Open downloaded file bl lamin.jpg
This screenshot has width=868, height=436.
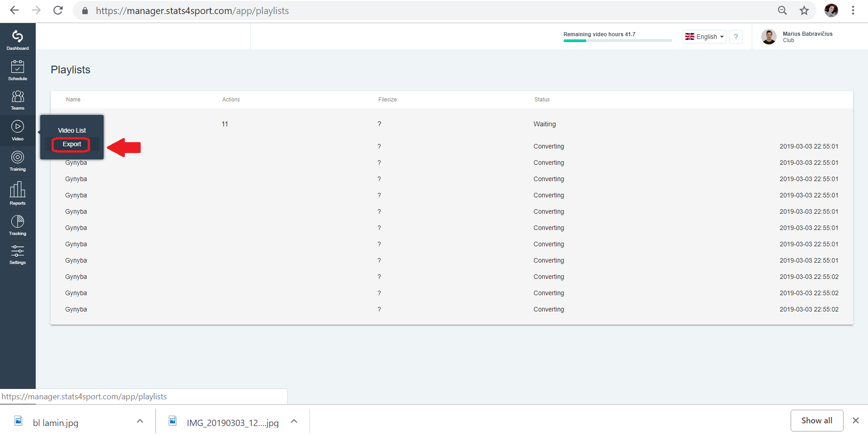(55, 422)
